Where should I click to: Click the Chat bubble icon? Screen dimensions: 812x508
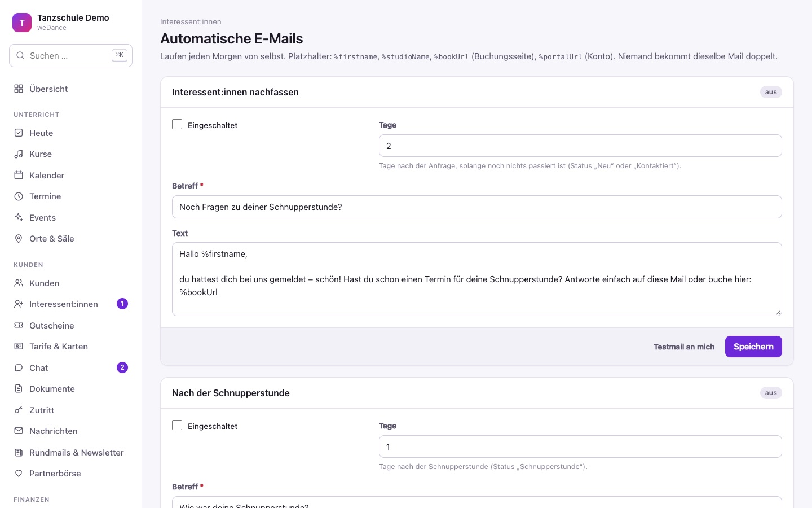(x=19, y=367)
